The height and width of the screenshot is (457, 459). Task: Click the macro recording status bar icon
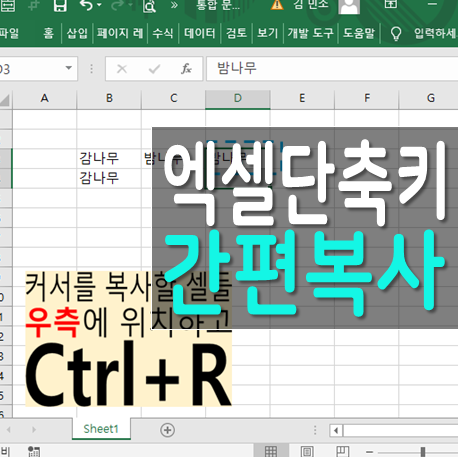point(34,451)
